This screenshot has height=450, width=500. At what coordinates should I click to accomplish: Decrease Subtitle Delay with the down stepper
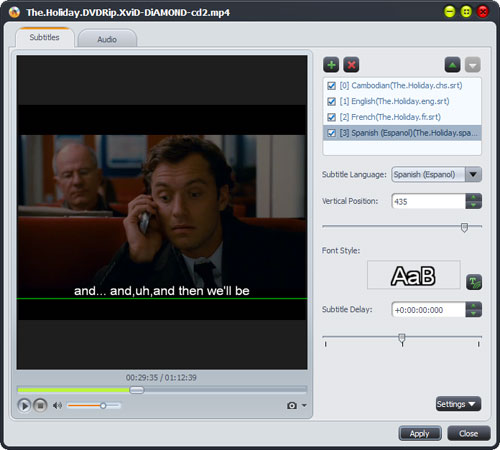pos(473,313)
